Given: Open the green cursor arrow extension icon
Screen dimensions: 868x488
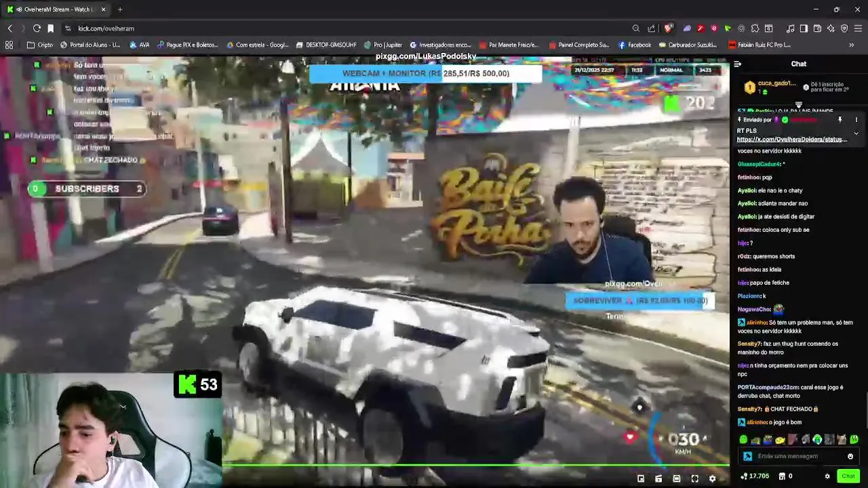Looking at the screenshot, I should coord(728,28).
